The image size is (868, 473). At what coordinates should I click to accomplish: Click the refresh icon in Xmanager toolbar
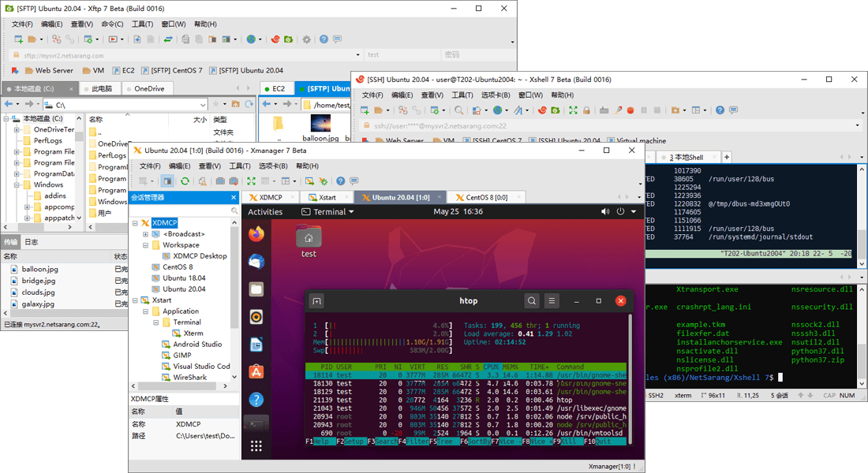pos(185,181)
